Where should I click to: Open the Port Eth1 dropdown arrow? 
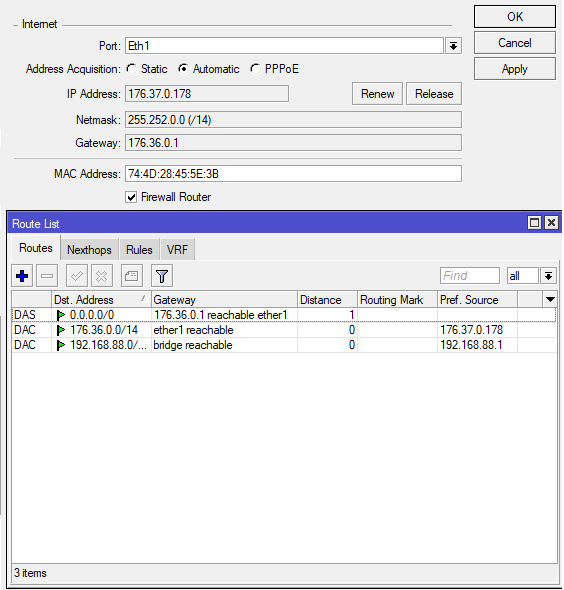coord(453,46)
